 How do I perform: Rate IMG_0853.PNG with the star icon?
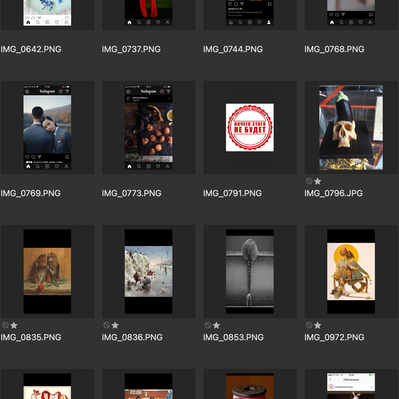click(x=216, y=325)
